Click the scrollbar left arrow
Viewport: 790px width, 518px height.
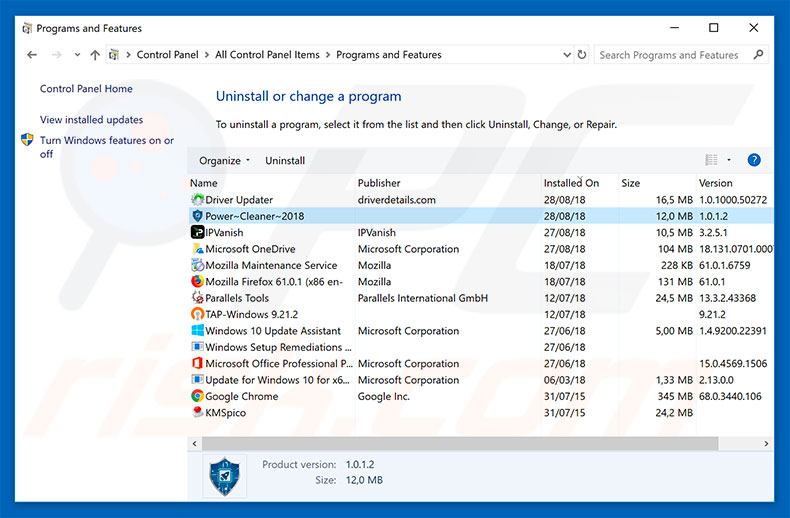195,443
